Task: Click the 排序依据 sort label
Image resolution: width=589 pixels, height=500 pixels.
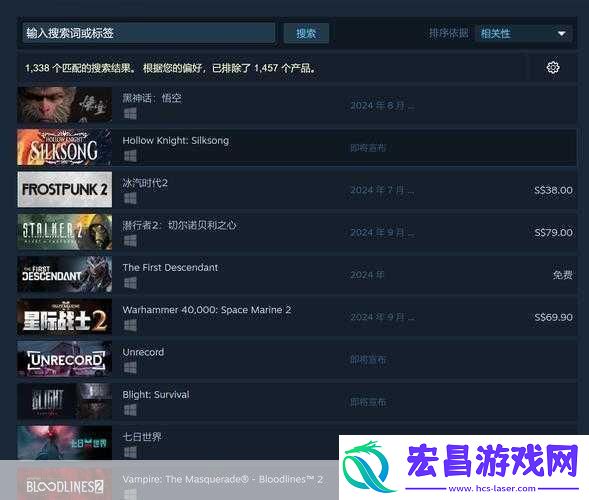Action: 449,33
